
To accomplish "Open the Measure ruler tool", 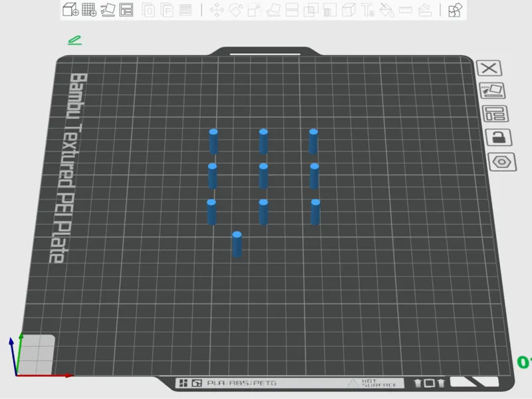I will [406, 10].
